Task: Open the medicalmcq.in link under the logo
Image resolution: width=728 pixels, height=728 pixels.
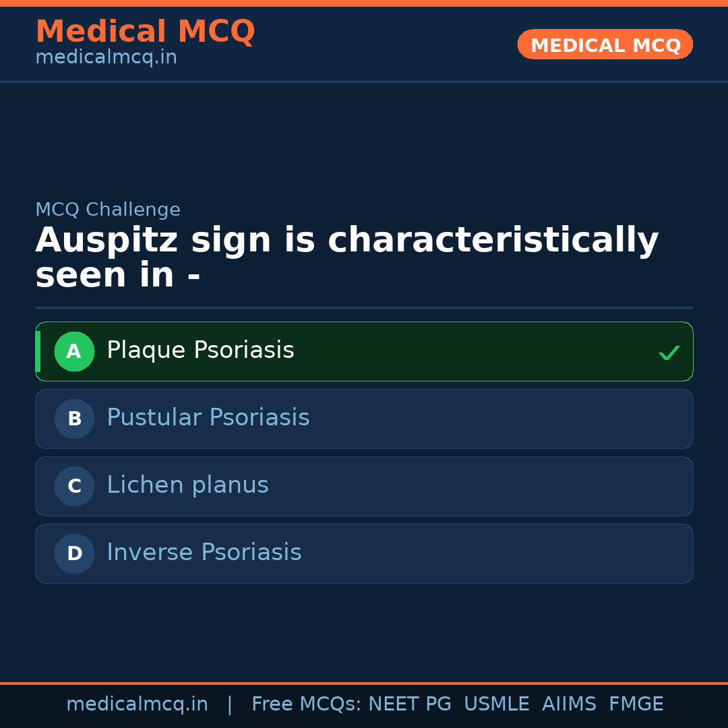Action: [106, 57]
